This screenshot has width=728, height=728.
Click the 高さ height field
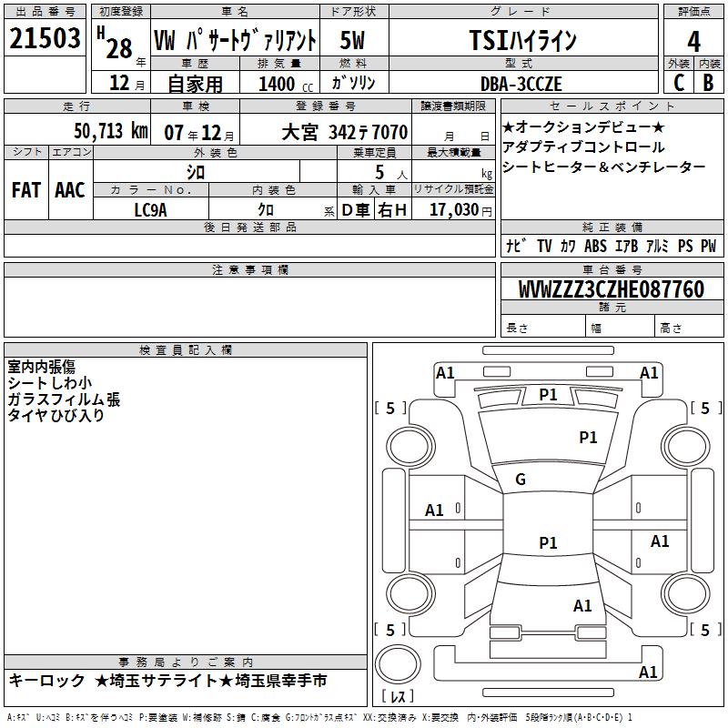point(689,327)
